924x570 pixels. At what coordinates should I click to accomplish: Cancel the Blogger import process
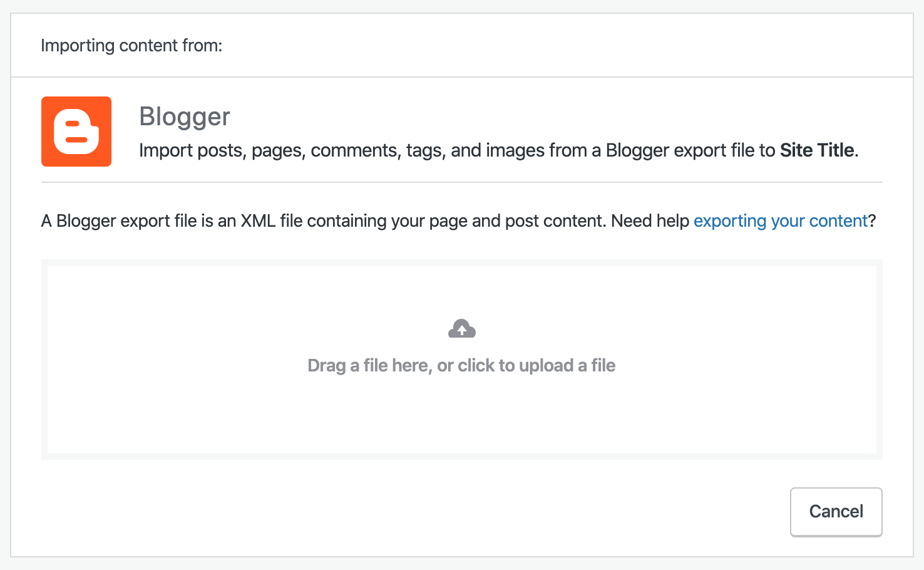pos(836,512)
